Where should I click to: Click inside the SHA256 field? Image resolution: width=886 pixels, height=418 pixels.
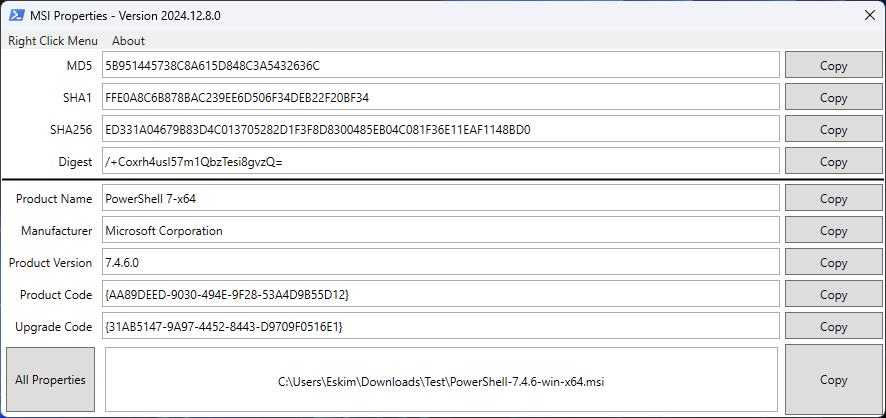point(441,129)
